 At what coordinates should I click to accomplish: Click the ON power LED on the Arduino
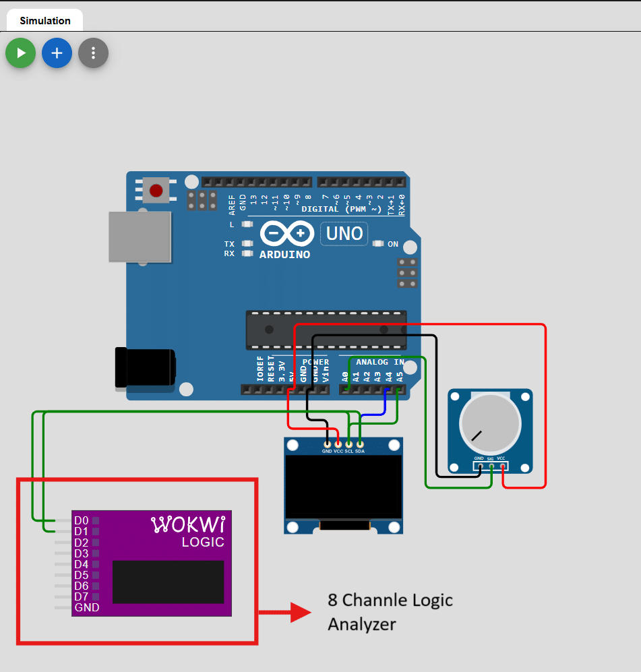(378, 243)
